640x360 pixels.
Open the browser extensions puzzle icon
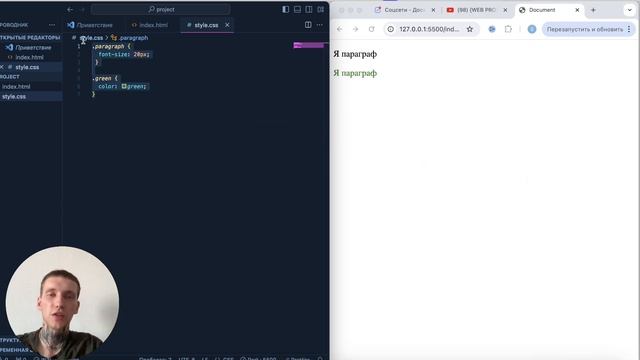[508, 29]
